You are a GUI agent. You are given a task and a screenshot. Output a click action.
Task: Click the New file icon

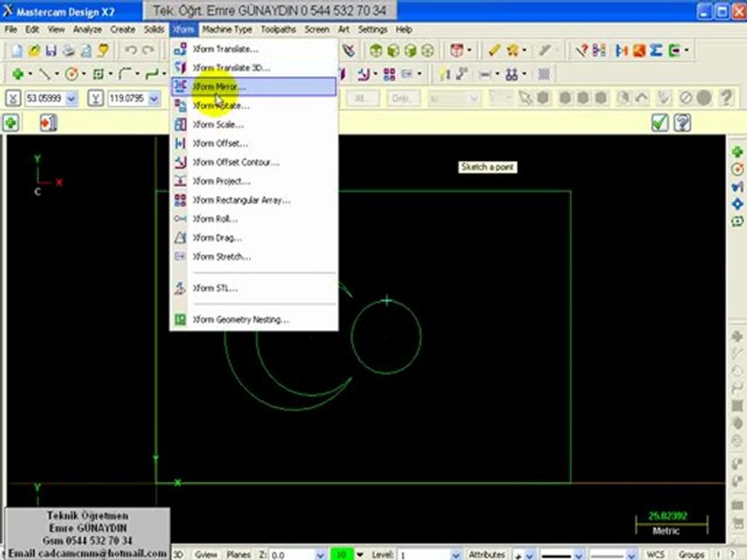(x=16, y=50)
